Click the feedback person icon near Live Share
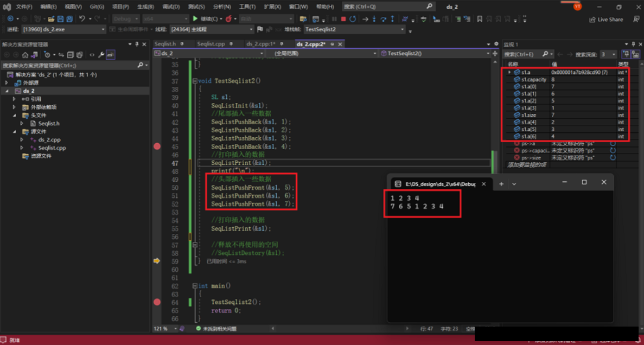The height and width of the screenshot is (345, 644). click(x=636, y=19)
